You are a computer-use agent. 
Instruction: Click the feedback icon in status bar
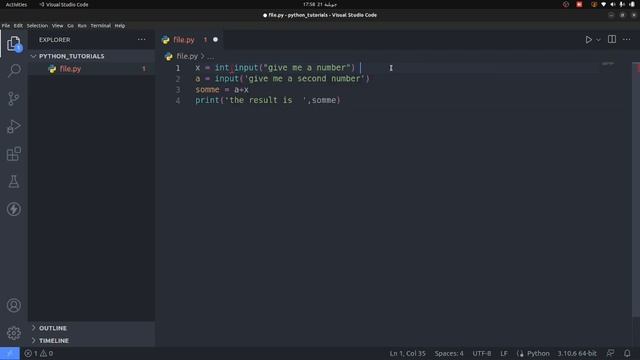[x=611, y=353]
